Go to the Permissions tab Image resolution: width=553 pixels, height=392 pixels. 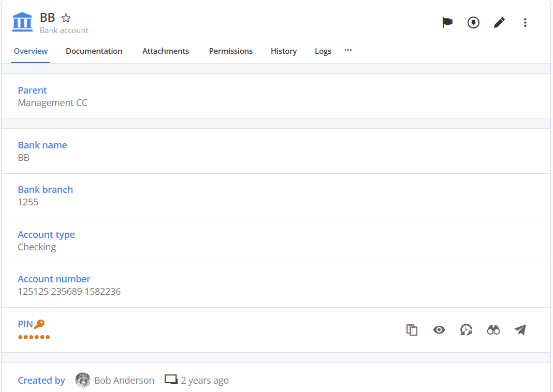pos(230,51)
